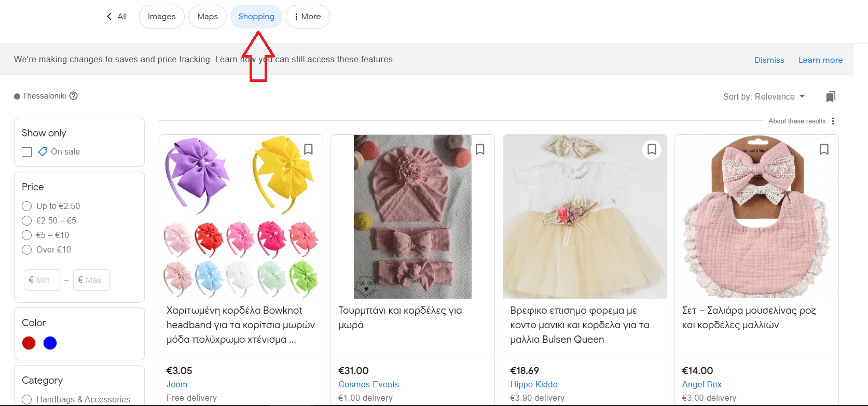Choose the €5 – €10 price range
Viewport: 868px width, 406px height.
(27, 235)
